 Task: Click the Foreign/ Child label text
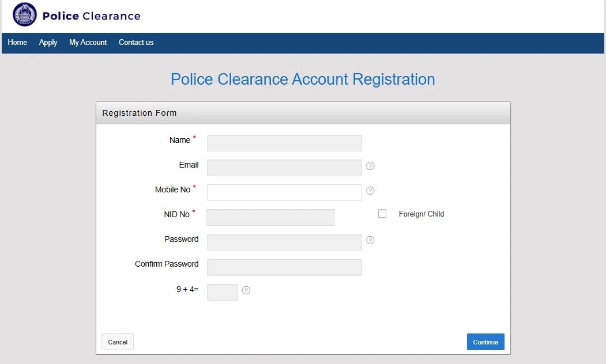[x=421, y=214]
